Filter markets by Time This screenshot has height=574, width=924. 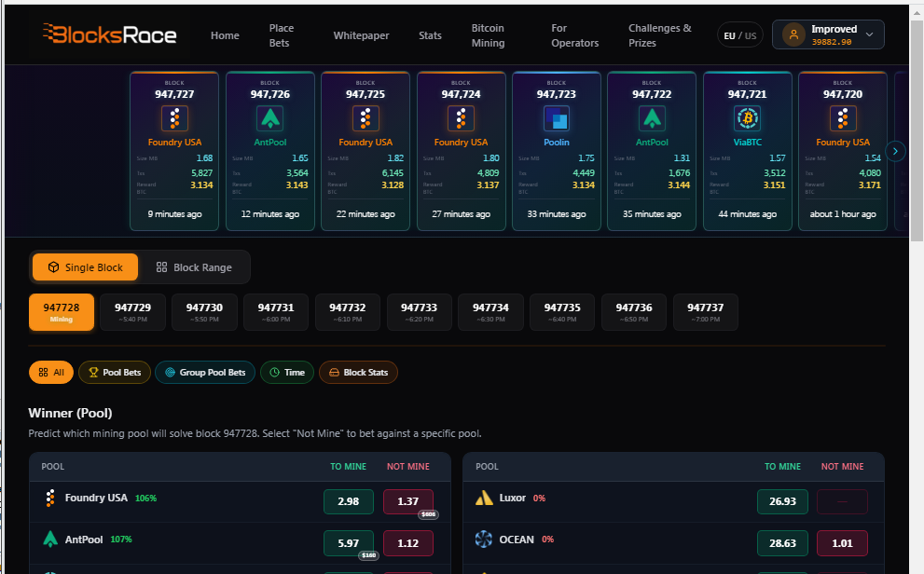(287, 372)
